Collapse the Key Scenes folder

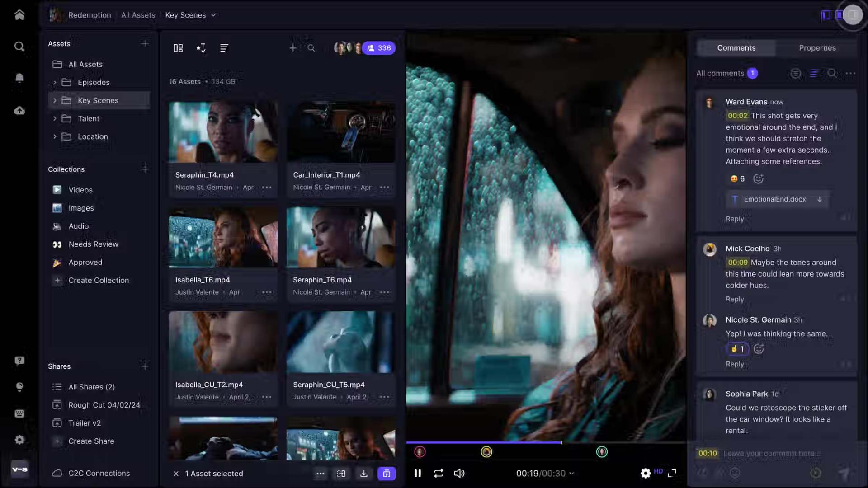click(55, 100)
